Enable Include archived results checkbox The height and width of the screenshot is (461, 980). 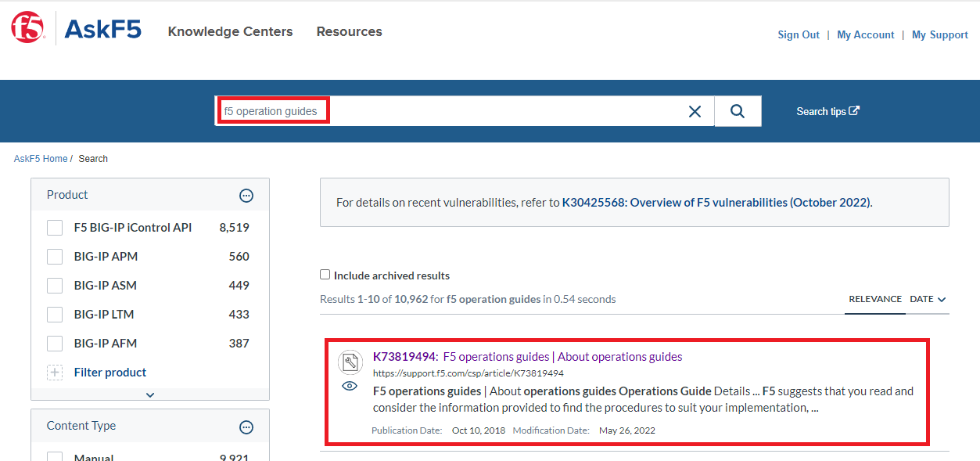pos(325,275)
